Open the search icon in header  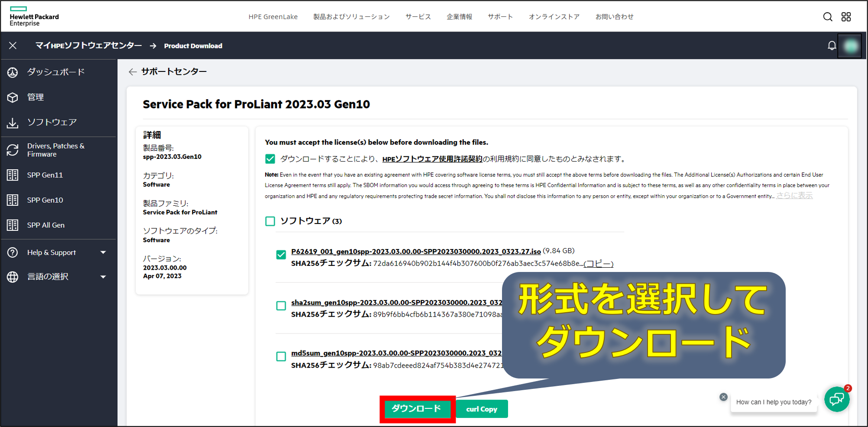(827, 17)
